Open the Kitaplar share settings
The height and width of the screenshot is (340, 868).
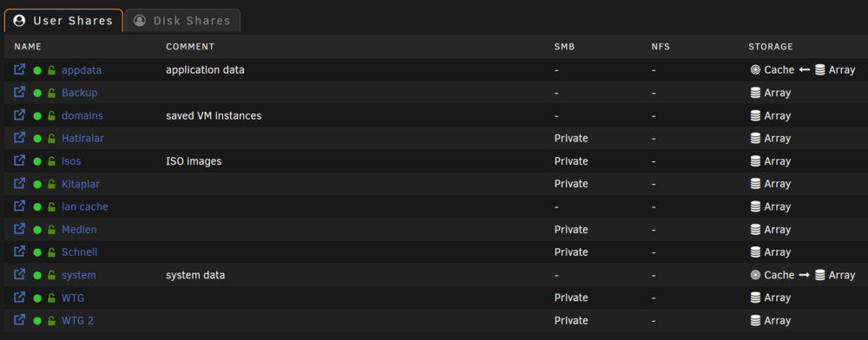(x=81, y=184)
